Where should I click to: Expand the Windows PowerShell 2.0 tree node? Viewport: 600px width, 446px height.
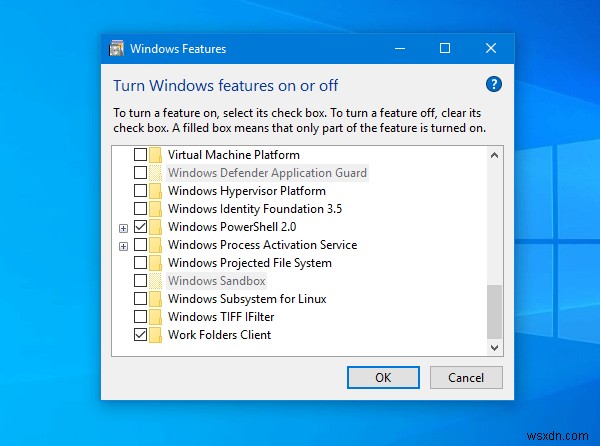(x=123, y=229)
